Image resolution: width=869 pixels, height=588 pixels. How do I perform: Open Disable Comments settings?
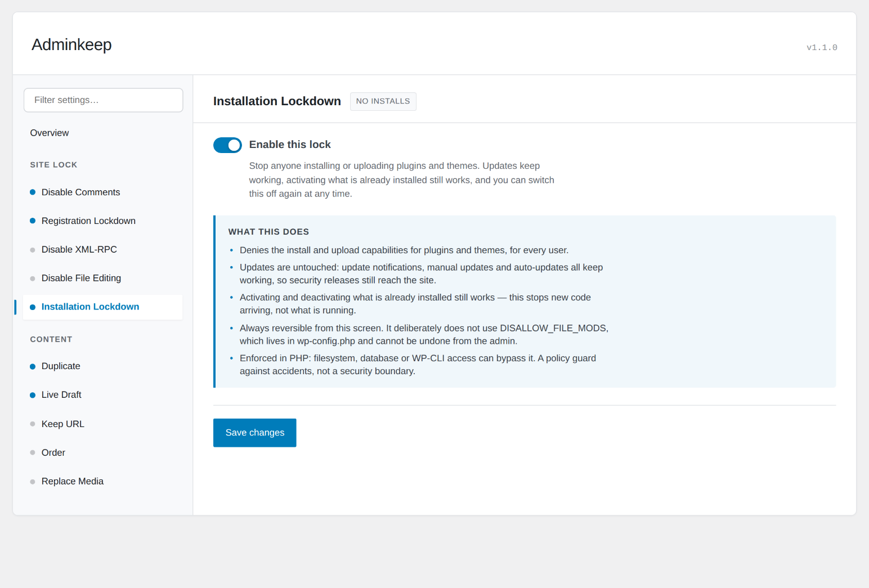coord(103,192)
